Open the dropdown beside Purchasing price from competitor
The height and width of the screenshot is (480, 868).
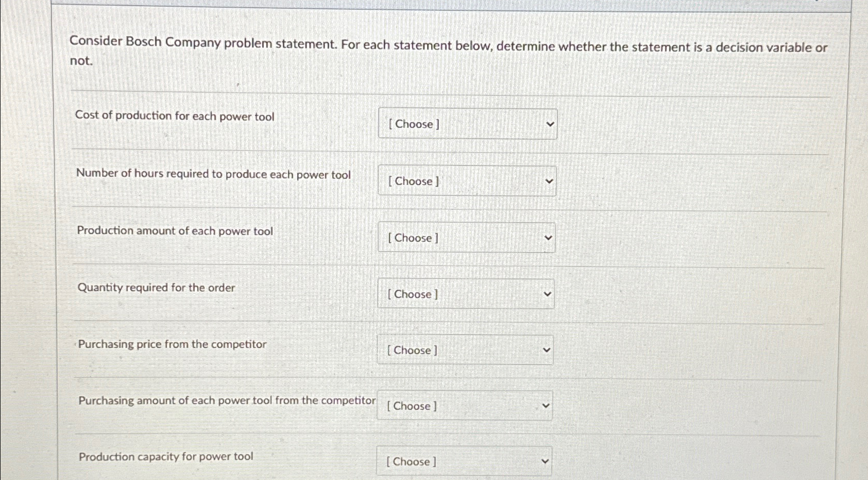click(x=464, y=350)
